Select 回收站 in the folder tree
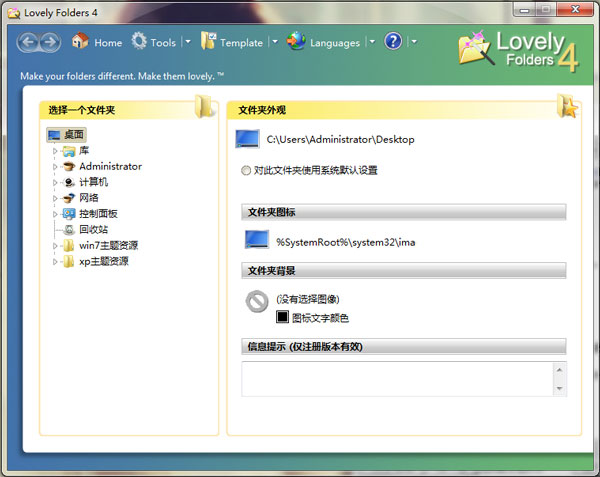This screenshot has width=600, height=477. tap(93, 230)
